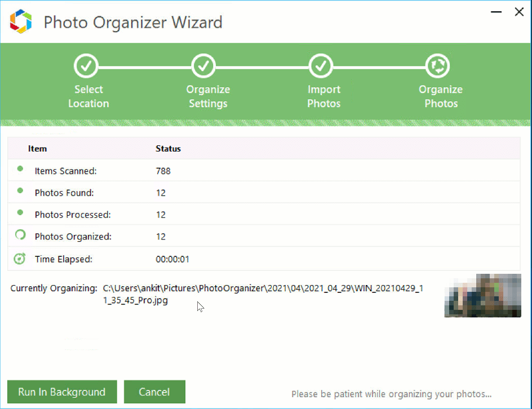Click the loading spinner beside Photos Organized
Image resolution: width=532 pixels, height=409 pixels.
click(20, 235)
